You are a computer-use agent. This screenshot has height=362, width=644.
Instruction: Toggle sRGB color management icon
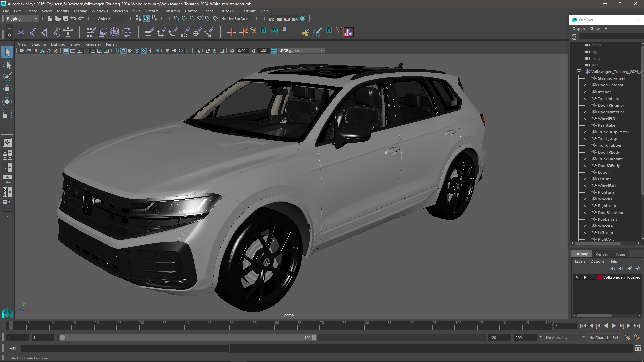pos(274,51)
